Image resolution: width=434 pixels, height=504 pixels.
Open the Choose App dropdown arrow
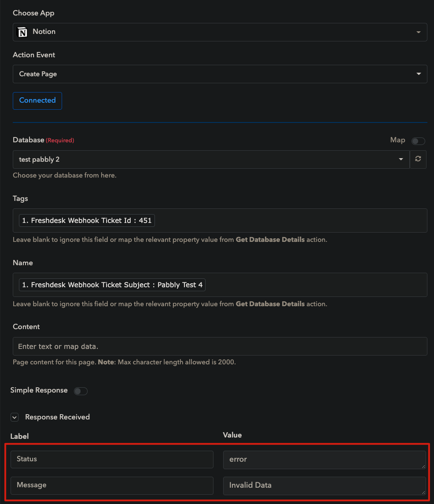[x=418, y=32]
